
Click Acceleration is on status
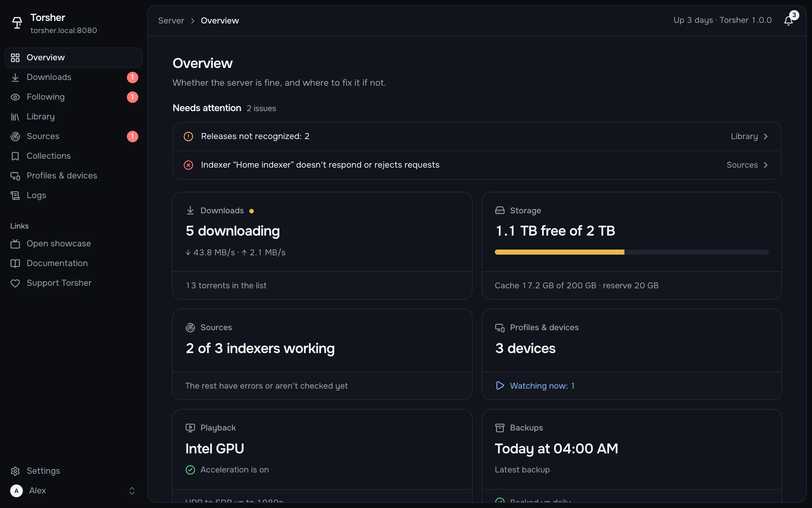tap(227, 470)
